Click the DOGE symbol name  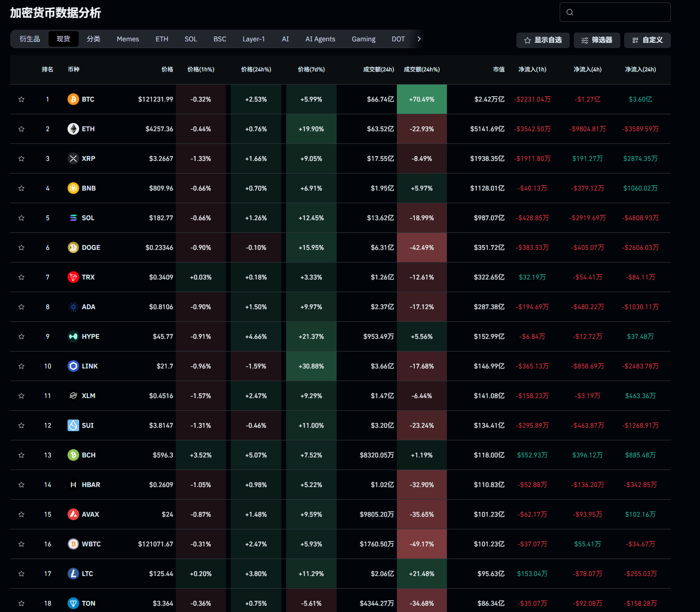[91, 247]
